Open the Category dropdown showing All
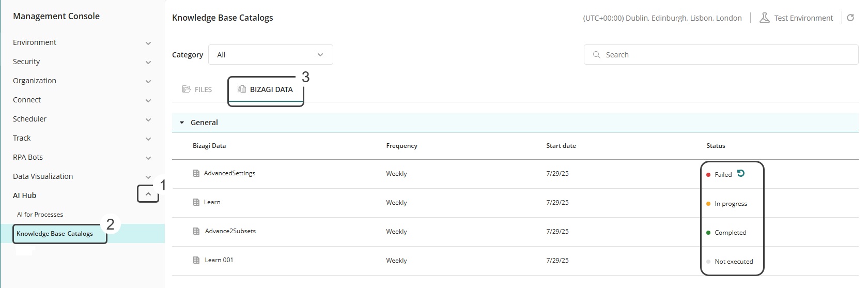This screenshot has width=868, height=288. 270,55
